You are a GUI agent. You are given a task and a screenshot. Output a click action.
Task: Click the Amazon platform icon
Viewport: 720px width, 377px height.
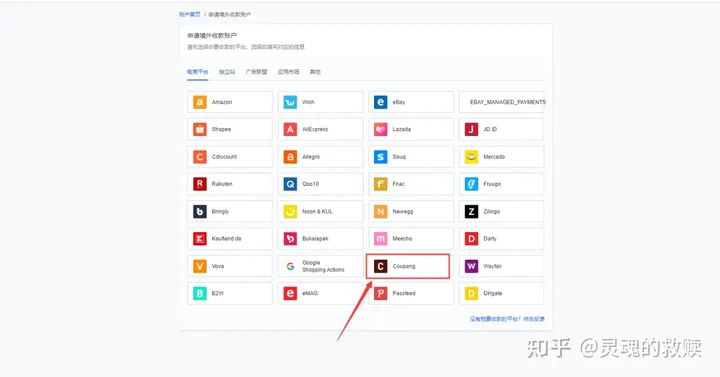(199, 102)
